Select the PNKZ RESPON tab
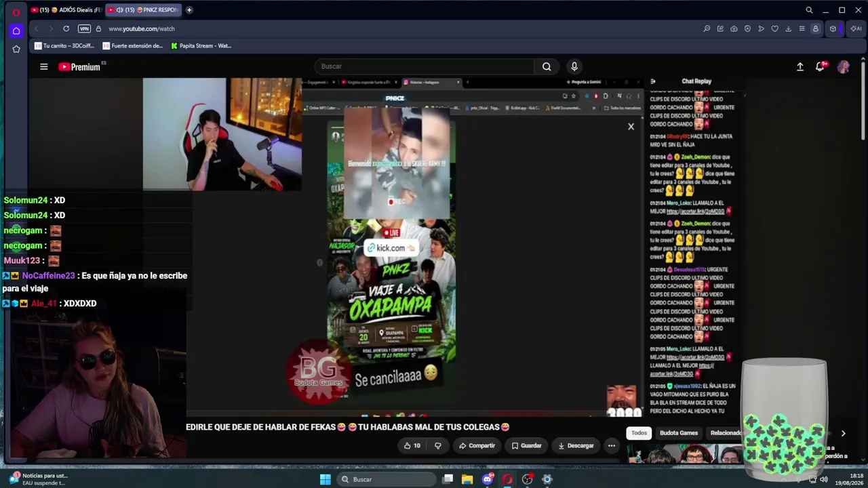This screenshot has height=488, width=868. (x=143, y=10)
